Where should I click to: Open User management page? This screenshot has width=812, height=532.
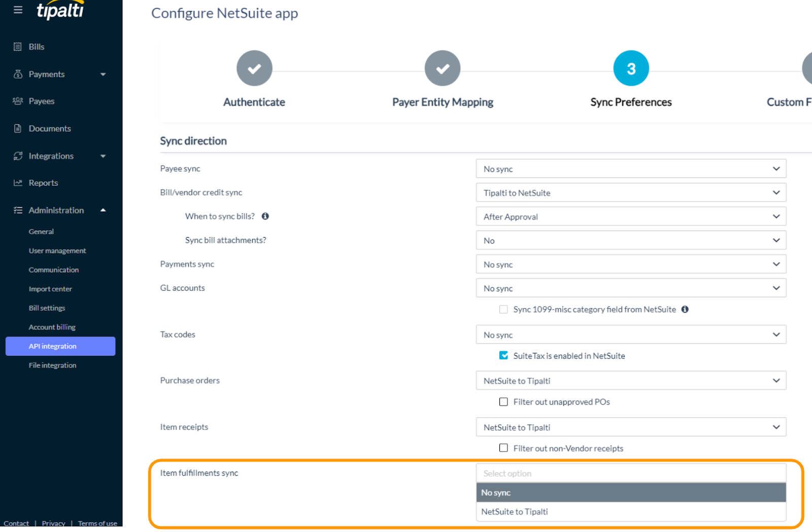pyautogui.click(x=57, y=251)
